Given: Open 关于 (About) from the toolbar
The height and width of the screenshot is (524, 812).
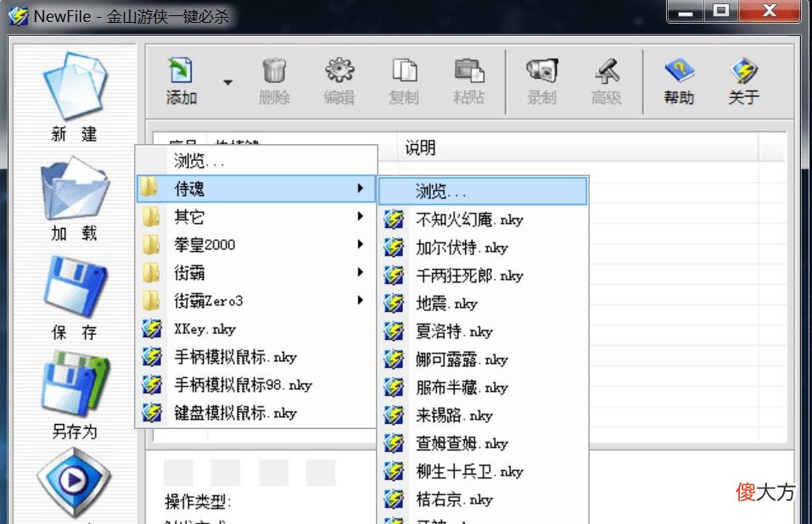Looking at the screenshot, I should (744, 81).
